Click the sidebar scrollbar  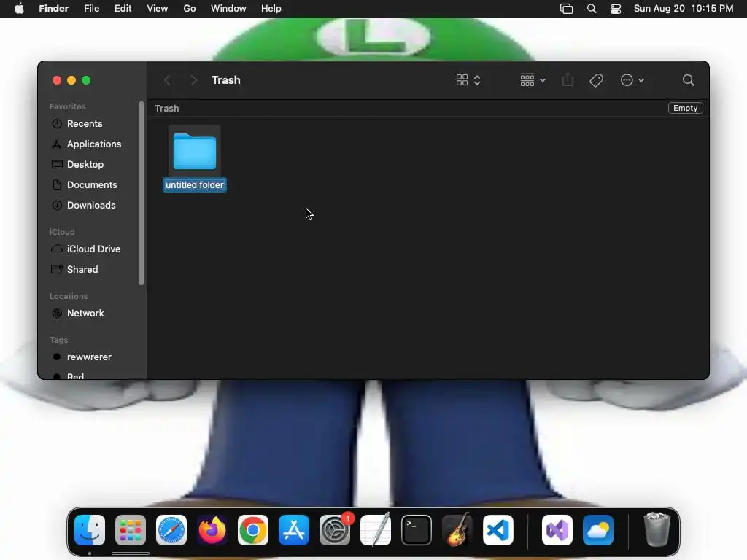coord(141,192)
